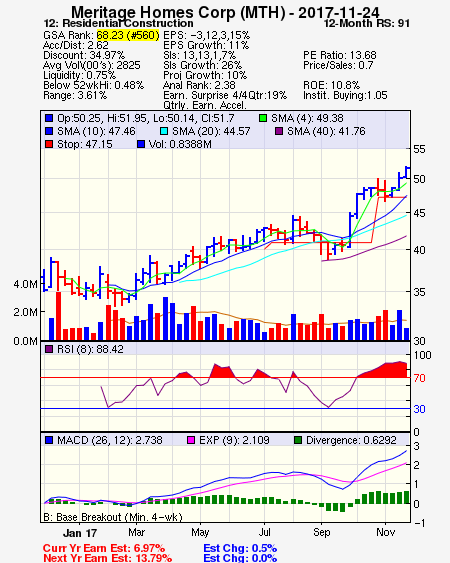Click the B: Base Breakout (Min. 4-wk) note
The height and width of the screenshot is (563, 450).
pyautogui.click(x=113, y=517)
